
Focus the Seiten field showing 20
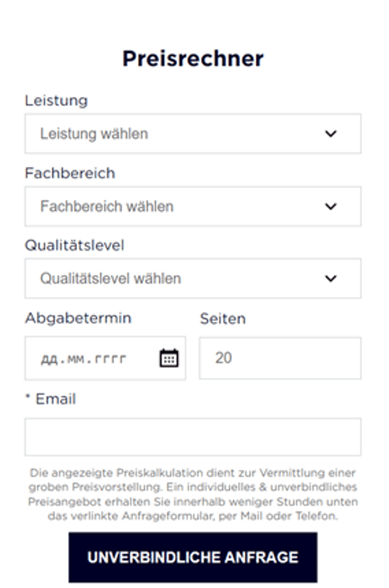coord(280,358)
